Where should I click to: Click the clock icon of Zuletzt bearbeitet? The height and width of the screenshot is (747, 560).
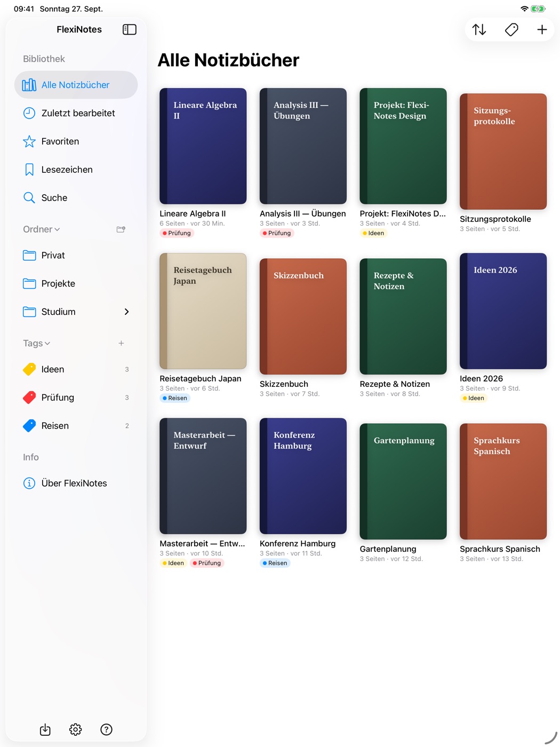pyautogui.click(x=29, y=113)
